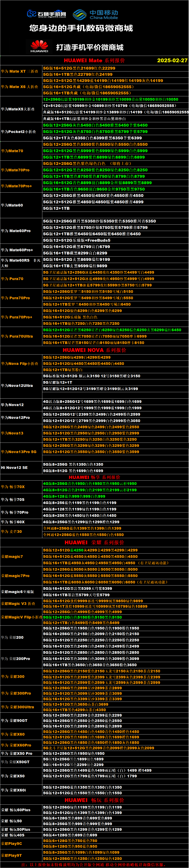Click the Hi Nova12 SE label
Screen dimensions: 189x868
coord(14,467)
